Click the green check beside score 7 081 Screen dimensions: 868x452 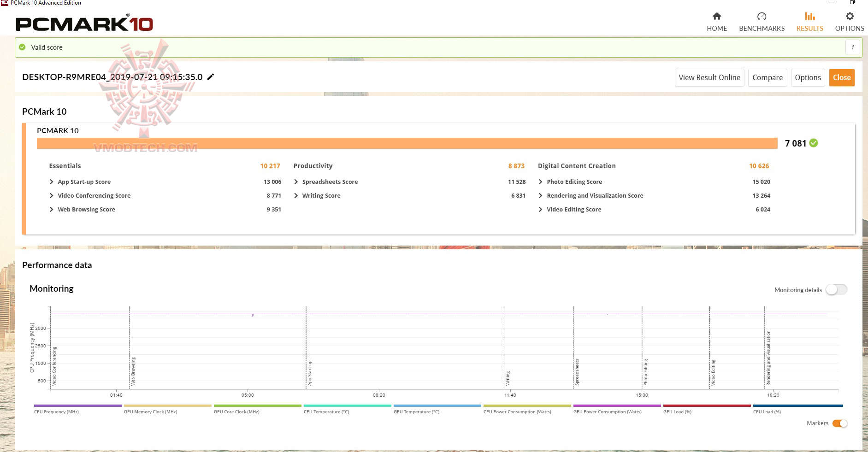click(x=814, y=143)
